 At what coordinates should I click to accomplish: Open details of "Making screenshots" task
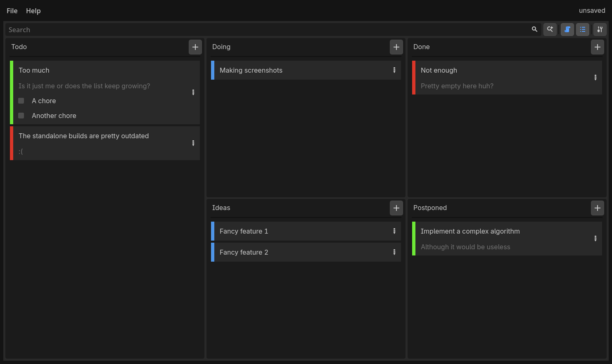(394, 70)
